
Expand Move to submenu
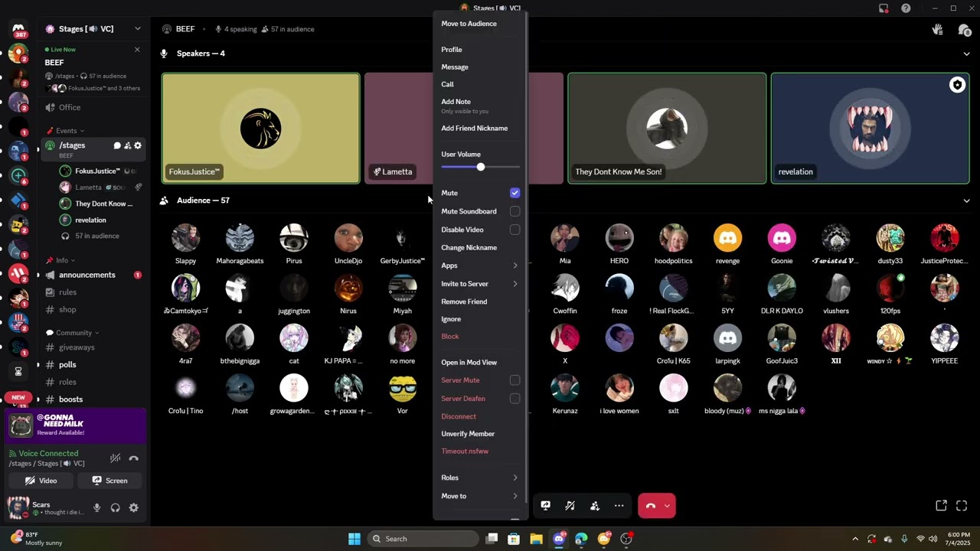point(480,496)
